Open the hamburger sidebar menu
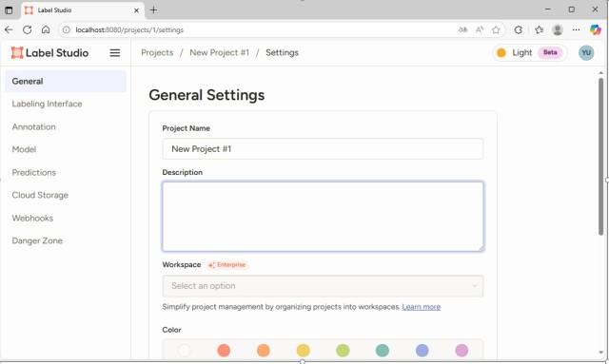This screenshot has width=609, height=364. click(114, 53)
